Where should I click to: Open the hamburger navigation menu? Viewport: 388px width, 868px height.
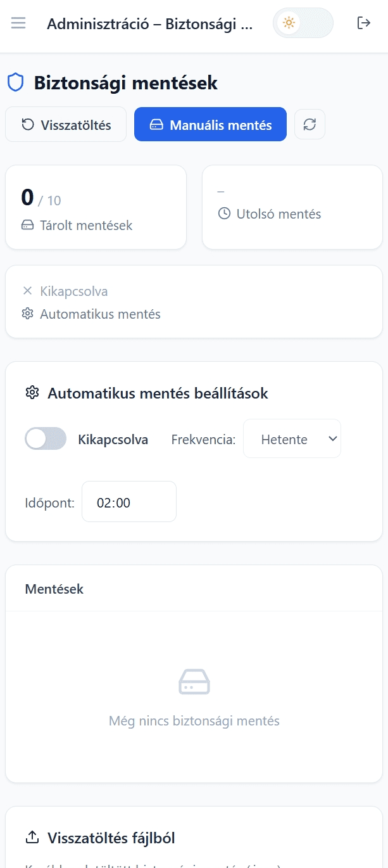pyautogui.click(x=18, y=23)
